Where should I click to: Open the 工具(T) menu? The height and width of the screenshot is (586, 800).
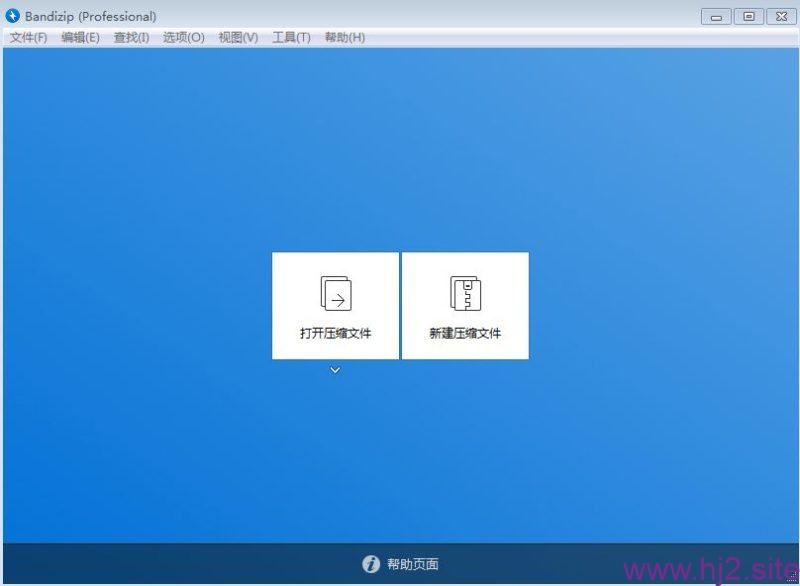[x=291, y=38]
